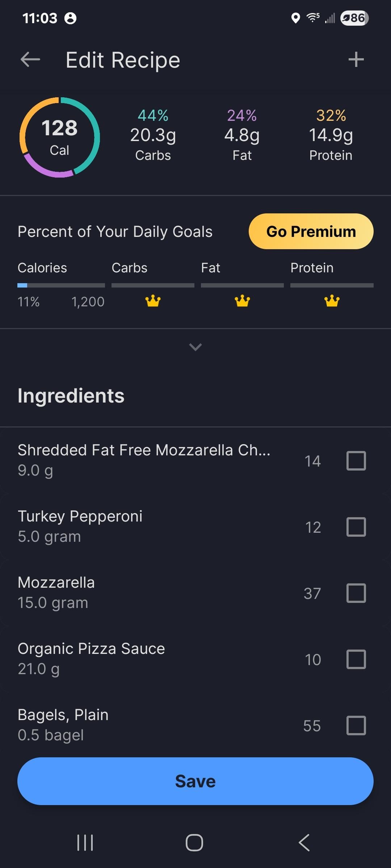Save the recipe
This screenshot has width=391, height=868.
pyautogui.click(x=195, y=781)
